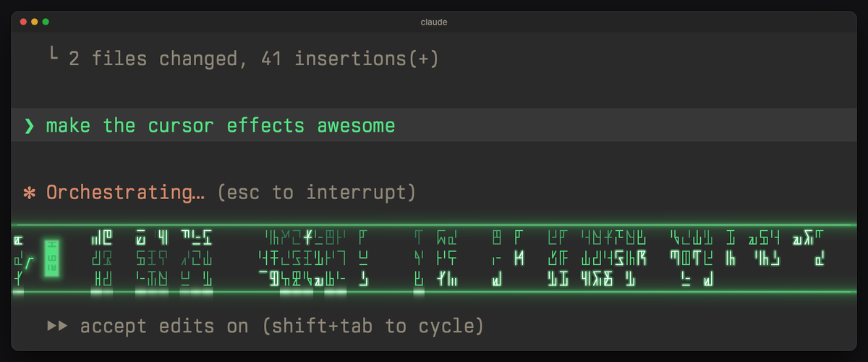Screen dimensions: 868x362
Task: Click the "make the cursor effects awesome" prompt text
Action: pos(221,126)
